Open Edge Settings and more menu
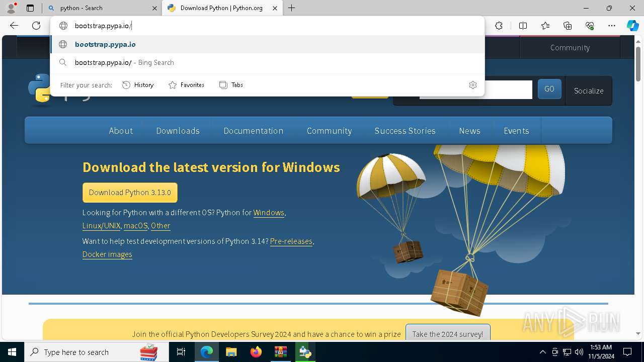This screenshot has height=362, width=644. tap(612, 26)
